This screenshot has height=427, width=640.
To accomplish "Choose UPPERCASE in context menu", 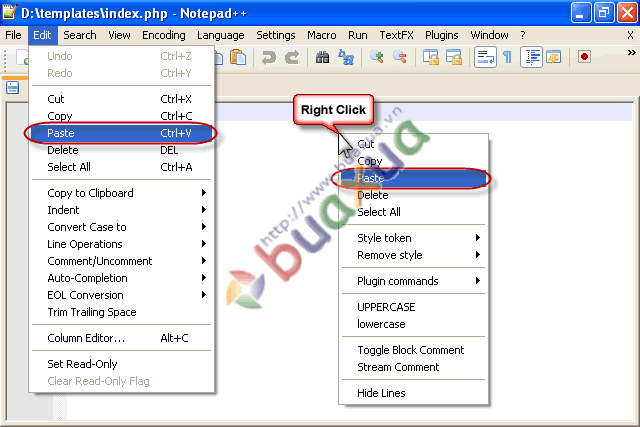I will pos(413,307).
